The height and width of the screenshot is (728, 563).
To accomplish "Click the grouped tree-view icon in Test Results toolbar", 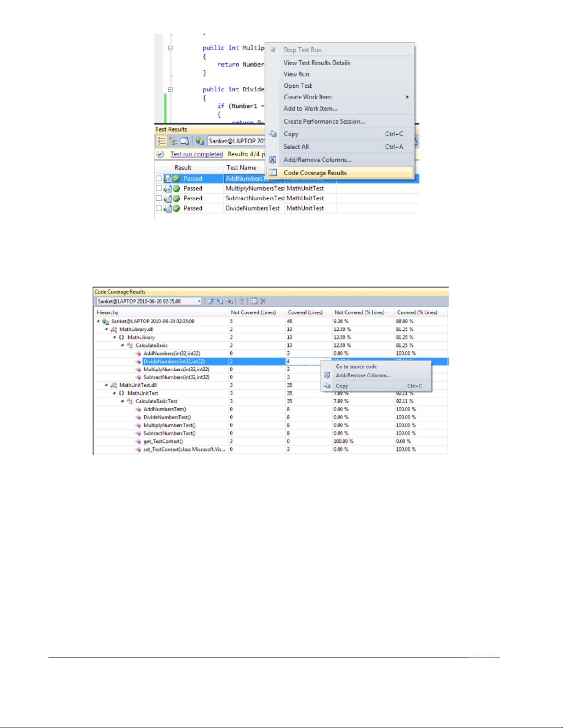I will (173, 141).
